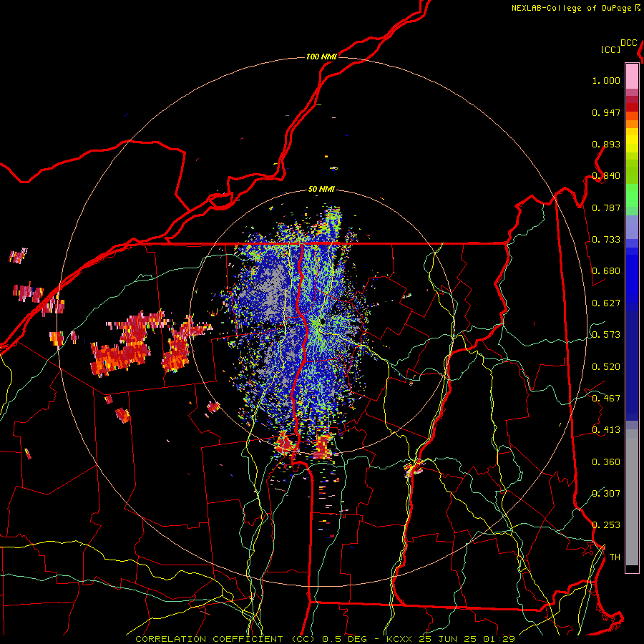Click the 0.413 legend value
The width and height of the screenshot is (644, 644).
pos(606,430)
